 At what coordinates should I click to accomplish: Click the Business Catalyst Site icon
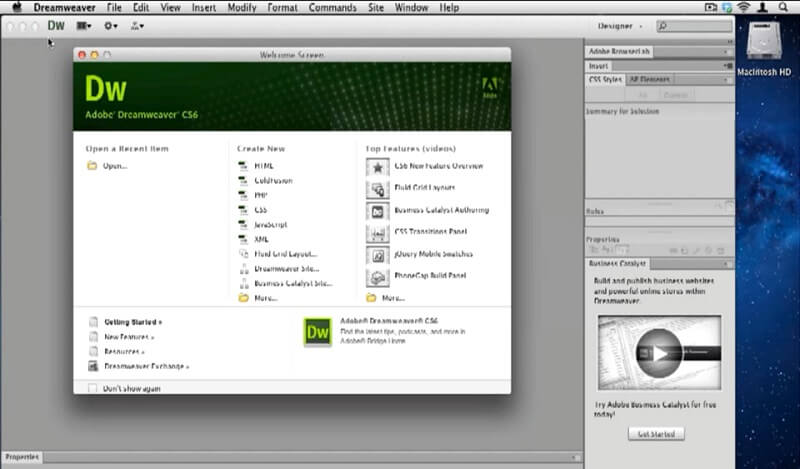tap(244, 283)
